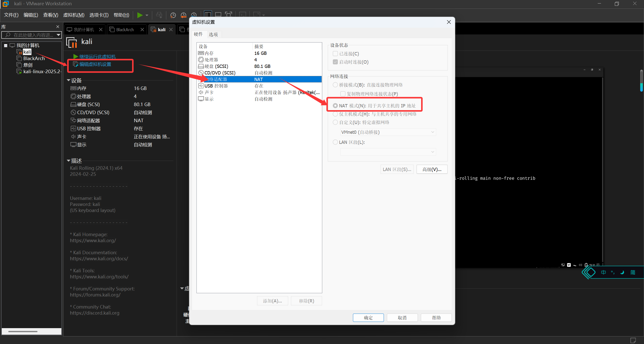Click the green power-on play icon
This screenshot has width=644, height=344.
coord(140,15)
